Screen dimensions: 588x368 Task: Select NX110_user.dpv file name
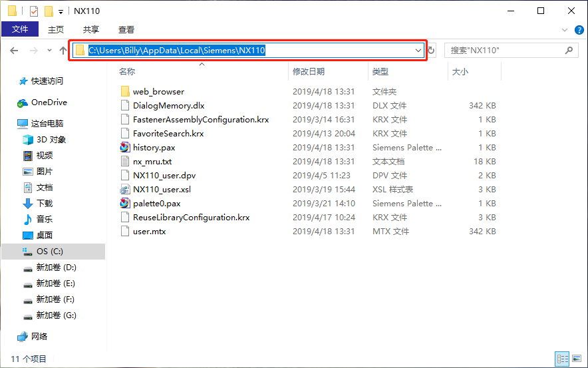[164, 175]
